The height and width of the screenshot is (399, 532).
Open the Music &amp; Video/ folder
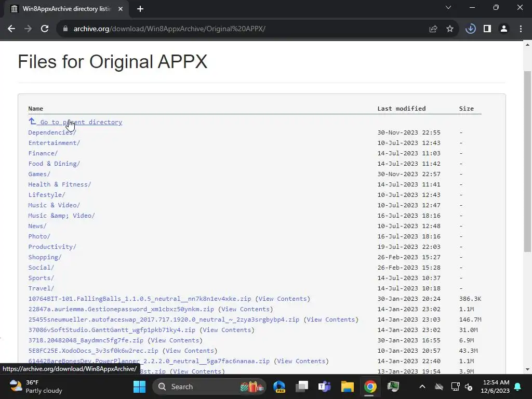(61, 216)
